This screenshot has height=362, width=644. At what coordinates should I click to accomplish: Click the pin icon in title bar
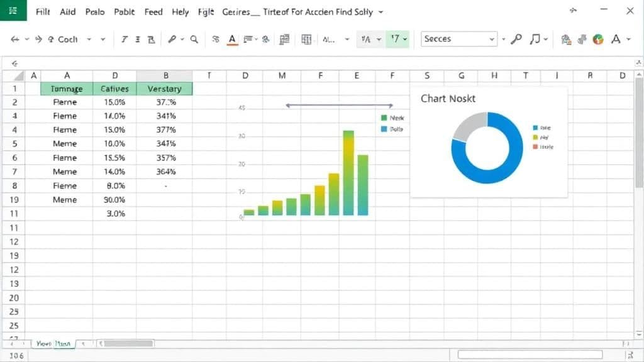(574, 11)
